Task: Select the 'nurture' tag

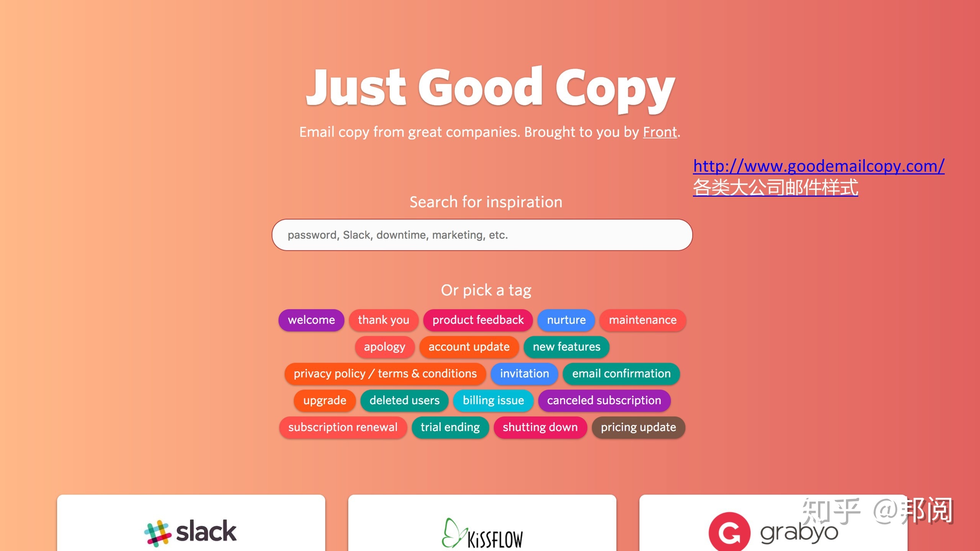Action: click(x=565, y=320)
